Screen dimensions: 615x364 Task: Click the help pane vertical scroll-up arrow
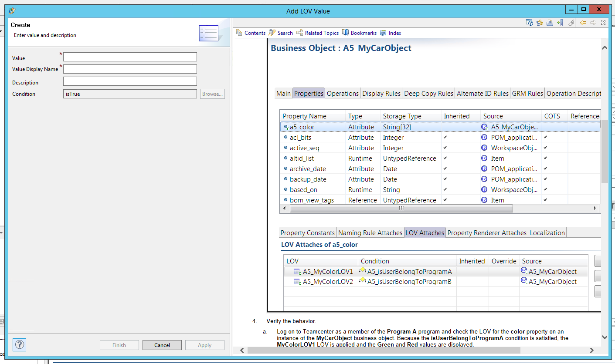tap(604, 47)
